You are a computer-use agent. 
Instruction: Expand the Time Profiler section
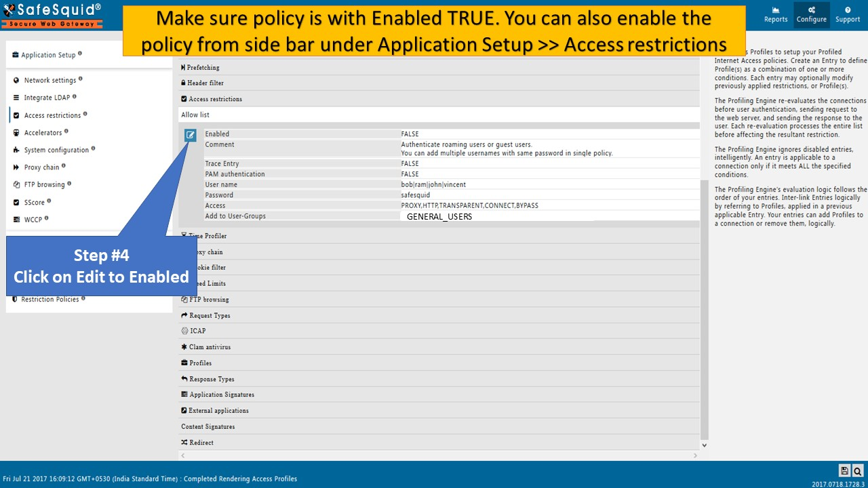439,236
